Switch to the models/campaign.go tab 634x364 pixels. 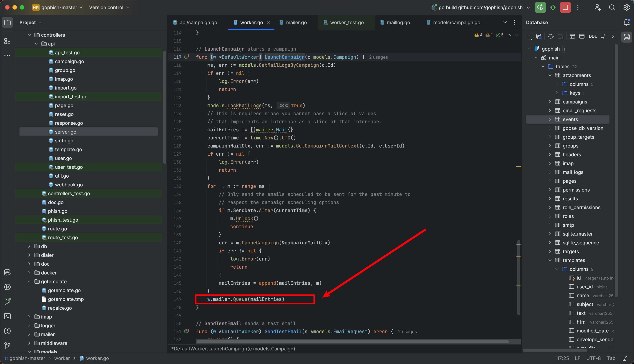click(453, 23)
